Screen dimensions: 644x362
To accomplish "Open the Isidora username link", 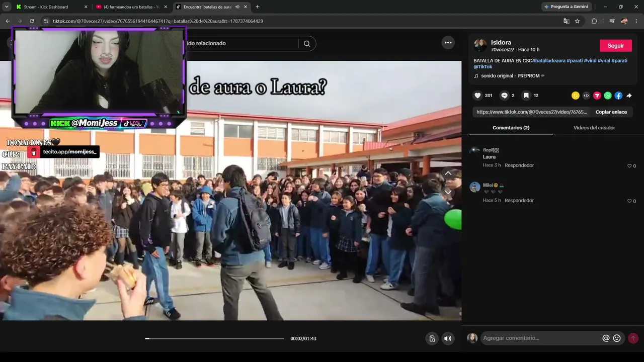I will click(501, 43).
